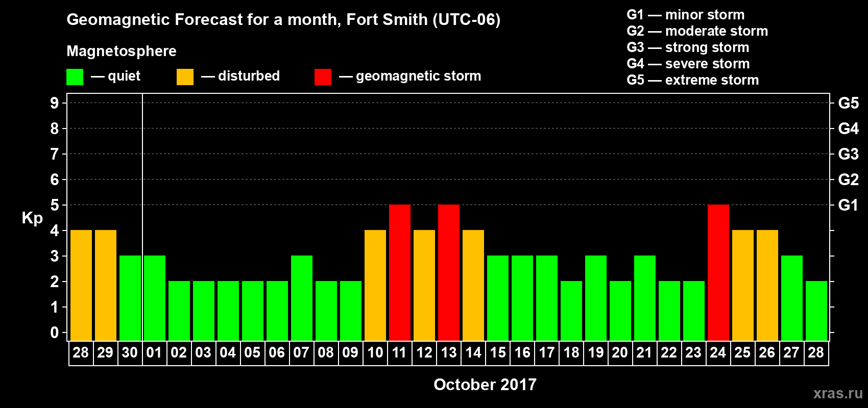The image size is (868, 408).
Task: Click the orange bar above date 10
Action: (375, 285)
